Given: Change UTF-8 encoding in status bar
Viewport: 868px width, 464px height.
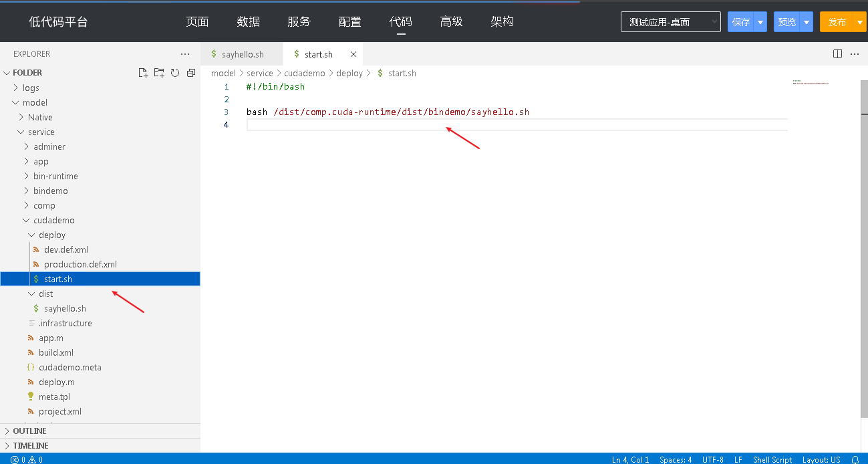Looking at the screenshot, I should 713,459.
